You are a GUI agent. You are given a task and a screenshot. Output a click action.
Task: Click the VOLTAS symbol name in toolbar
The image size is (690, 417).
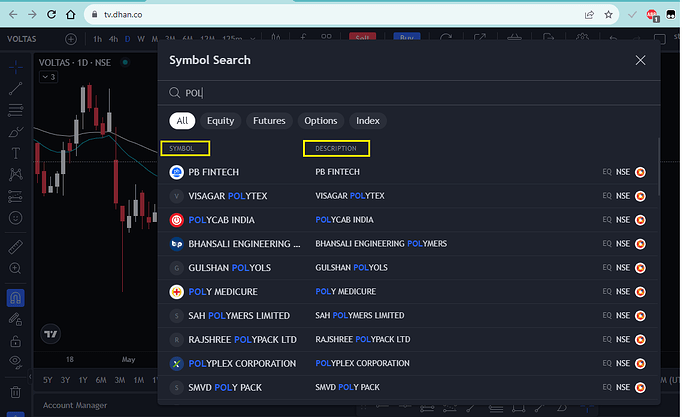[22, 39]
